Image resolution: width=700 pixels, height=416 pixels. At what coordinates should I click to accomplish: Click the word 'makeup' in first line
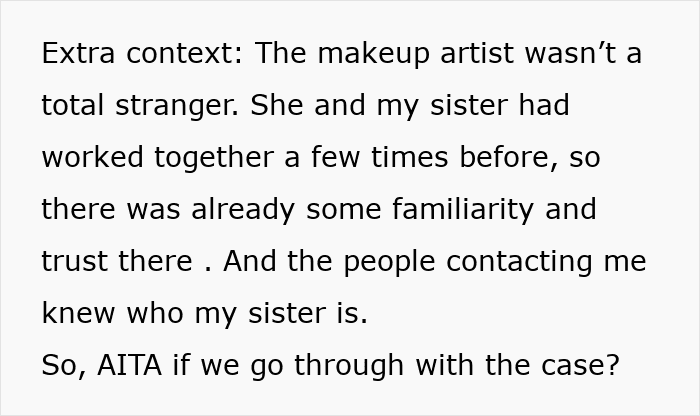(x=373, y=54)
